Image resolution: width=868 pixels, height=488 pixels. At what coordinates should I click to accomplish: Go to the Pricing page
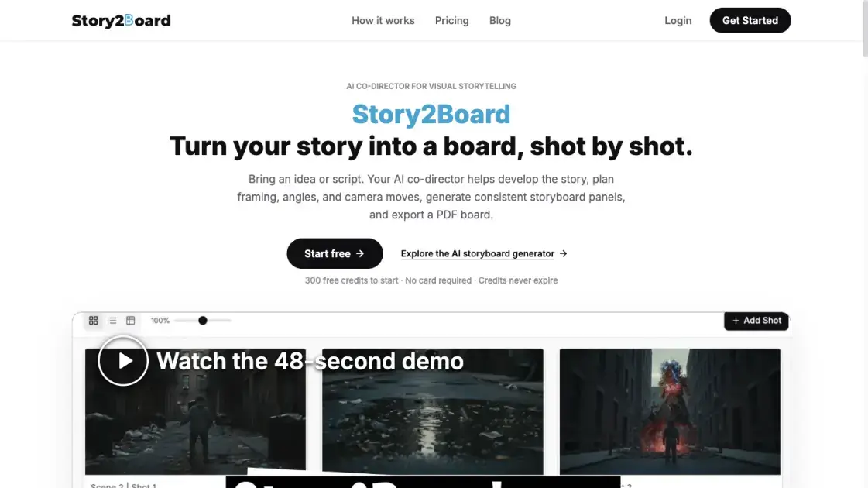tap(451, 20)
